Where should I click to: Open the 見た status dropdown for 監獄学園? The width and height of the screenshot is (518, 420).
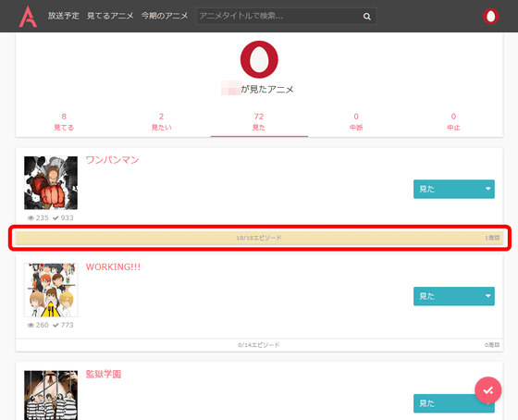click(454, 403)
